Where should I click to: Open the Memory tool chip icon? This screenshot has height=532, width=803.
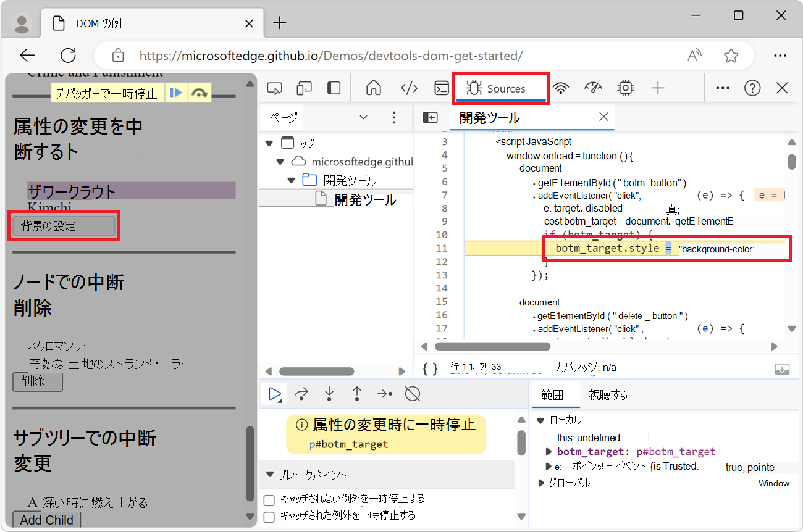pyautogui.click(x=625, y=88)
